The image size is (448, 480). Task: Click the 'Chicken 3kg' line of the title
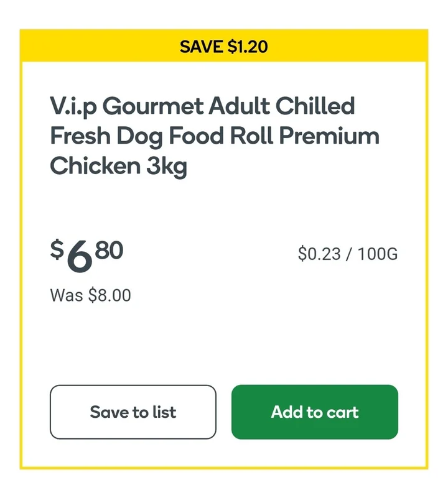click(x=118, y=166)
